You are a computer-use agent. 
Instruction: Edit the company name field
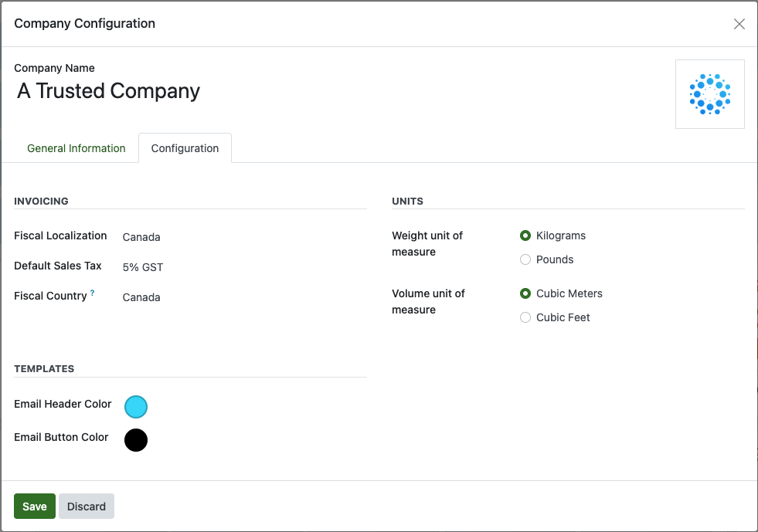tap(108, 91)
